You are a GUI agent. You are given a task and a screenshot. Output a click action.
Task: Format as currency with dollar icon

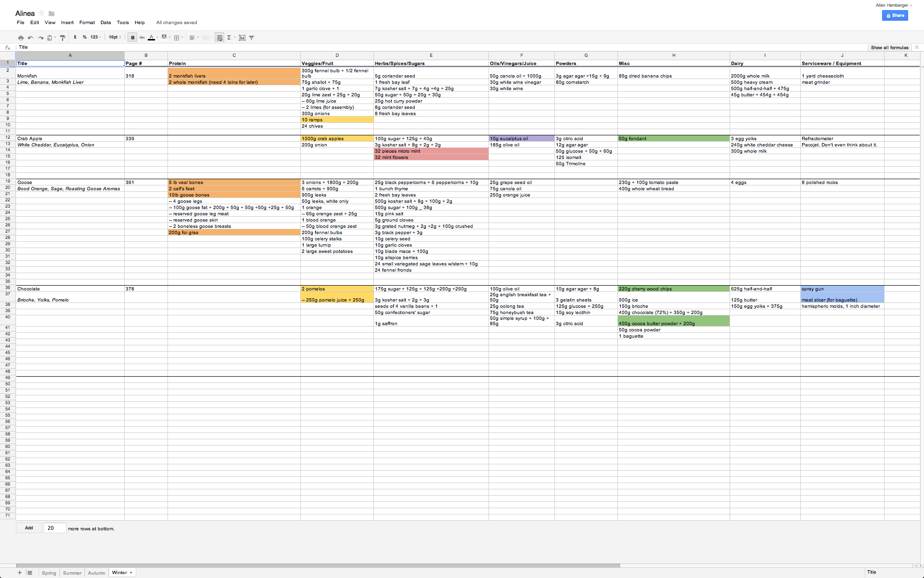pos(75,37)
